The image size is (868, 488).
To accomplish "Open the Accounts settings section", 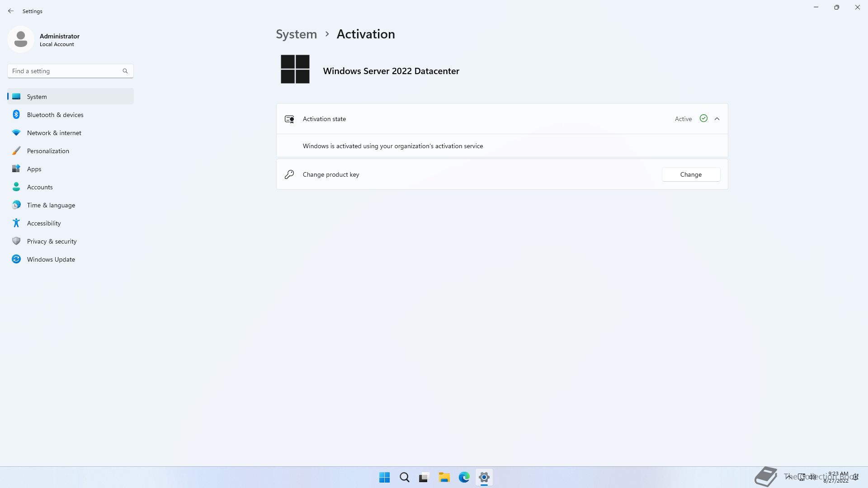I will [40, 187].
